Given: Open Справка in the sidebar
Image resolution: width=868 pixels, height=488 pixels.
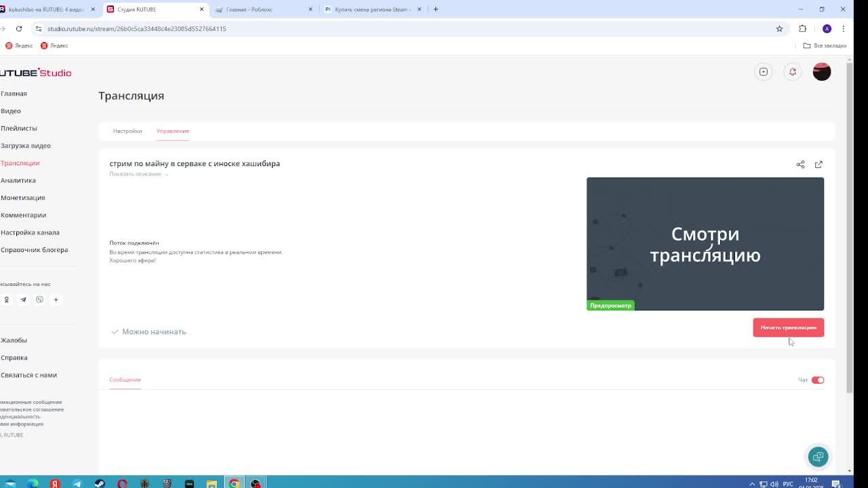Looking at the screenshot, I should coord(14,358).
